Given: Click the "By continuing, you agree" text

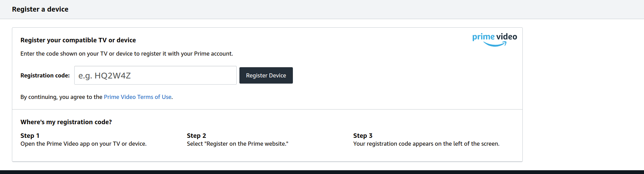Looking at the screenshot, I should click(61, 97).
